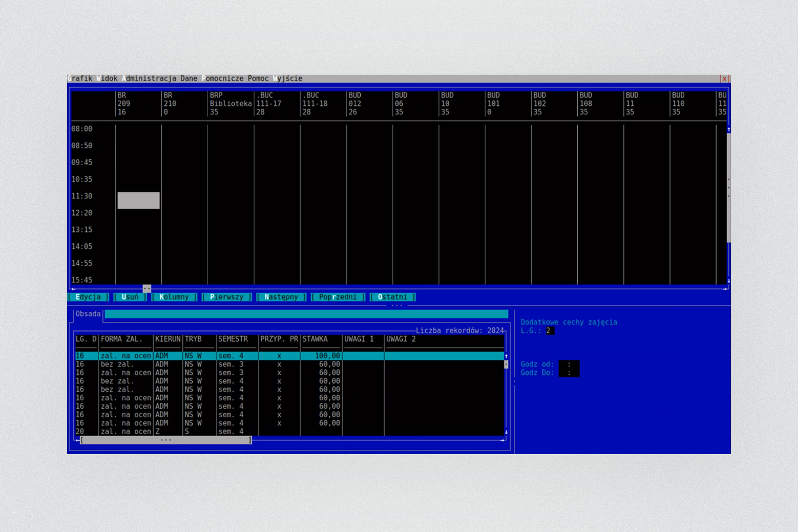Open the Pomoc menu
This screenshot has width=798, height=532.
(258, 78)
